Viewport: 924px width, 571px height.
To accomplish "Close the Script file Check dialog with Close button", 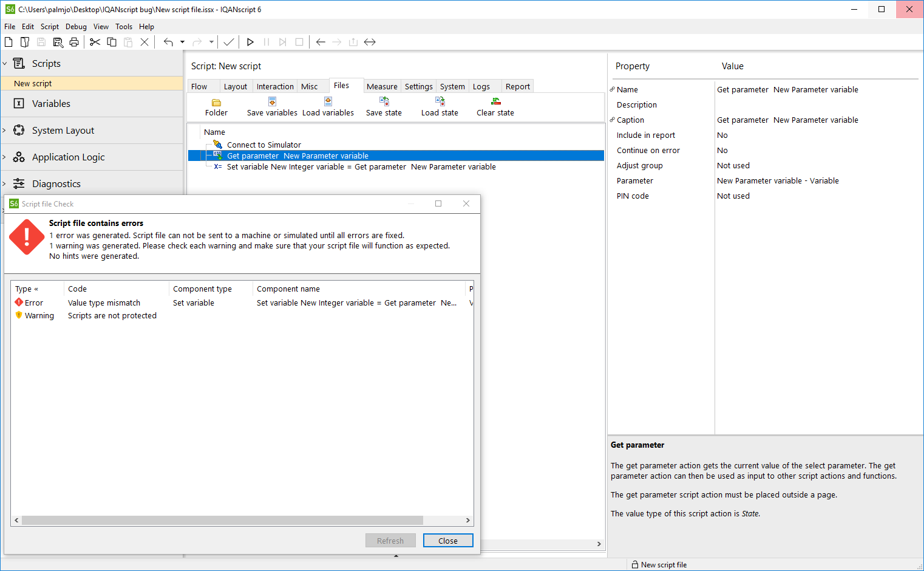I will tap(448, 541).
